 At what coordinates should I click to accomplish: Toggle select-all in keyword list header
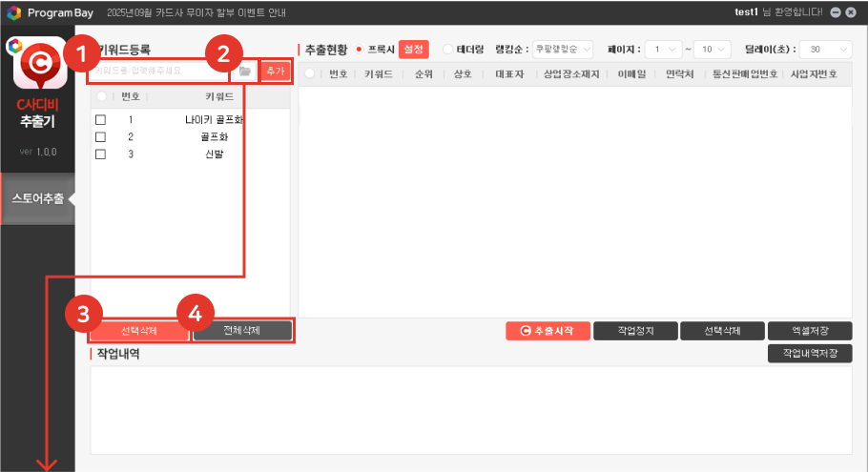101,96
